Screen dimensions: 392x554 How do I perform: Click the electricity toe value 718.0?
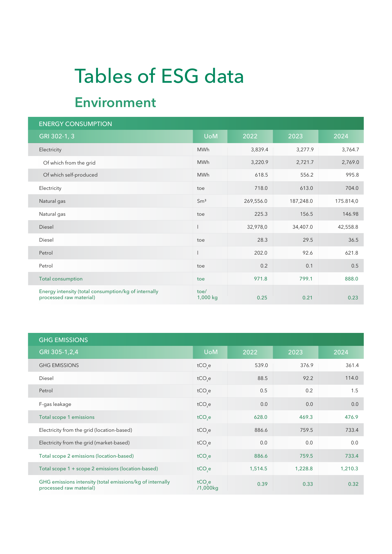coord(261,188)
